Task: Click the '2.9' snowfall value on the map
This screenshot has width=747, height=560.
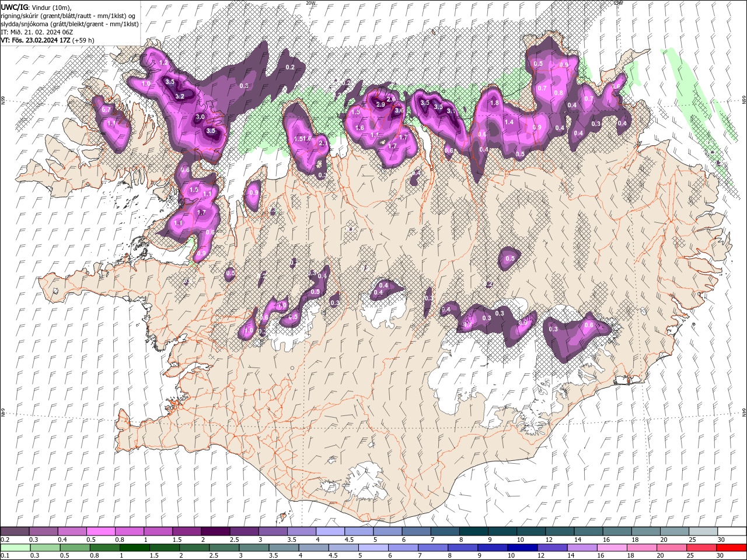Action: coord(381,104)
